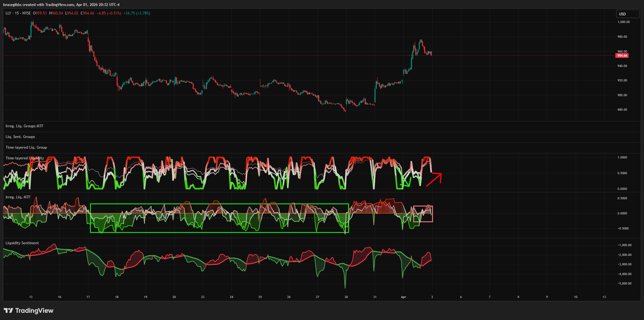Select the red arrow drawing
The height and width of the screenshot is (320, 644).
pyautogui.click(x=434, y=180)
